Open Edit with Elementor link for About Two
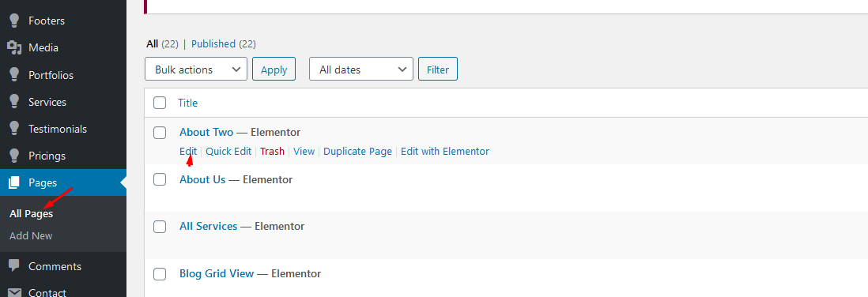The width and height of the screenshot is (868, 297). [445, 151]
